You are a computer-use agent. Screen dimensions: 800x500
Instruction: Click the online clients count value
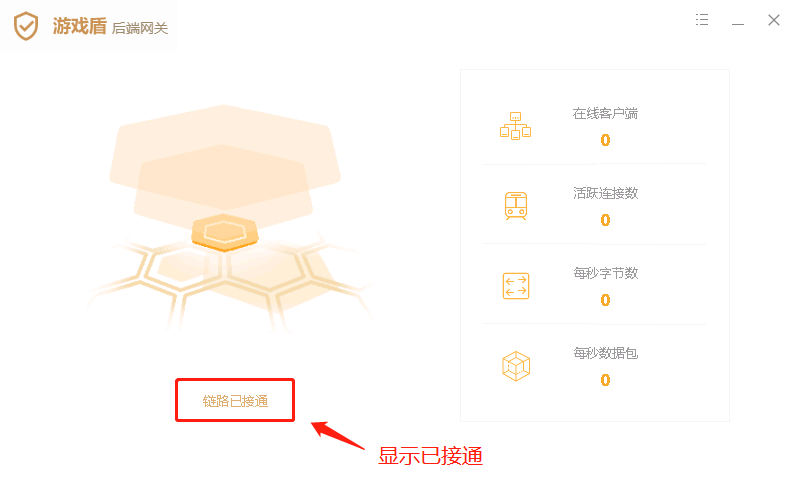(605, 140)
